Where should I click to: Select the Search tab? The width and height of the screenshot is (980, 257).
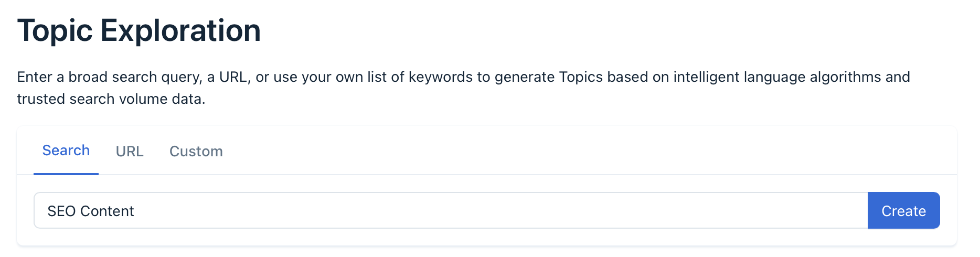click(x=66, y=151)
